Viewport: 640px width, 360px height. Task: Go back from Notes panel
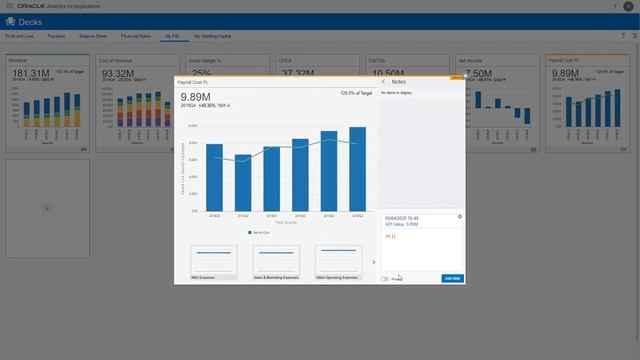click(384, 82)
